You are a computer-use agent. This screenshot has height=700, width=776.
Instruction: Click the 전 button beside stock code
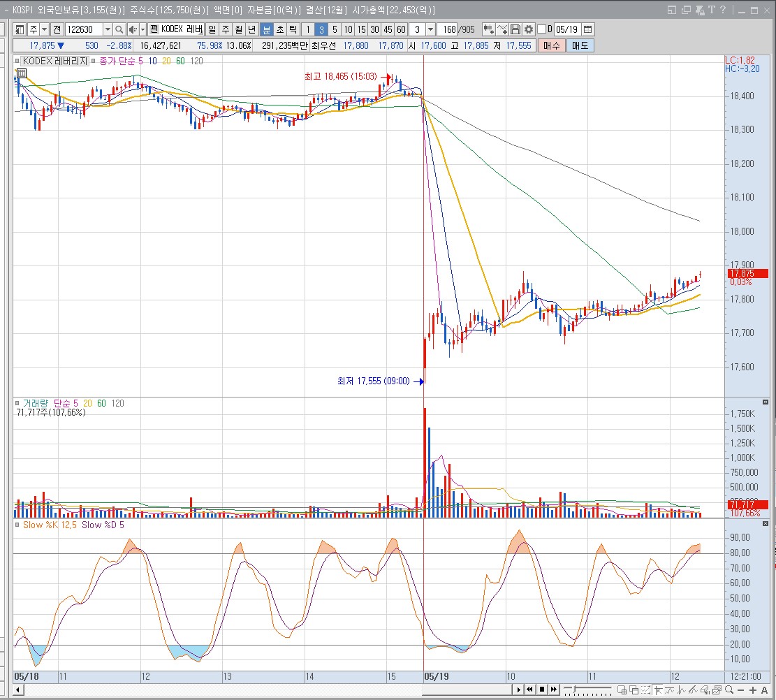click(x=57, y=30)
